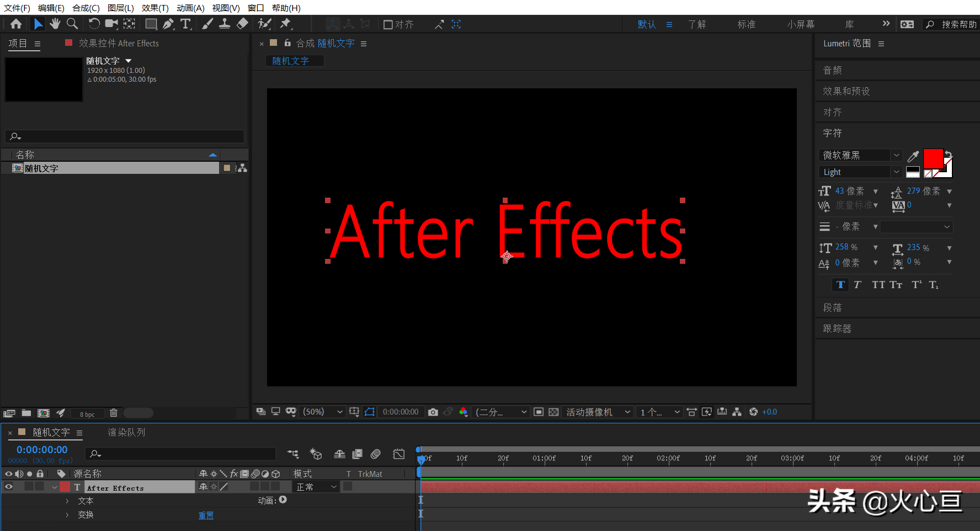Click the draft 3D icon in timeline
980x531 pixels.
click(316, 454)
